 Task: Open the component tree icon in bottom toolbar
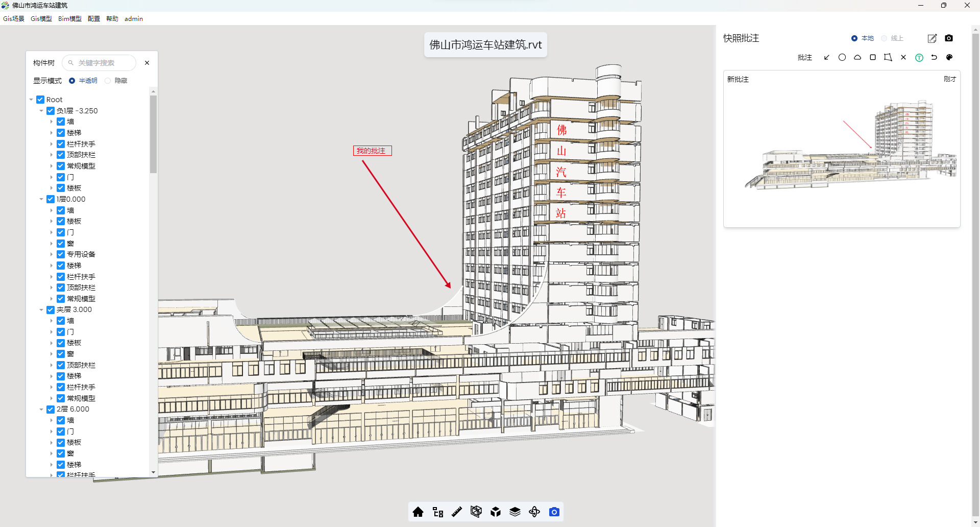tap(437, 512)
